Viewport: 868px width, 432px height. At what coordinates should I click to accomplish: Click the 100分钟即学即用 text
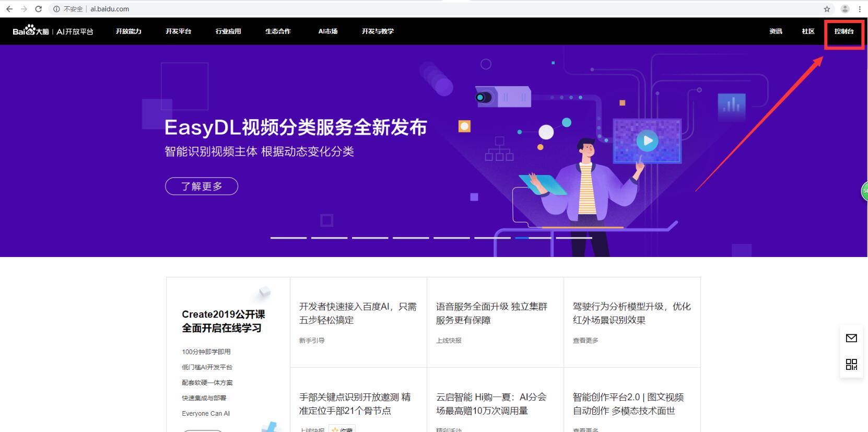tap(206, 352)
